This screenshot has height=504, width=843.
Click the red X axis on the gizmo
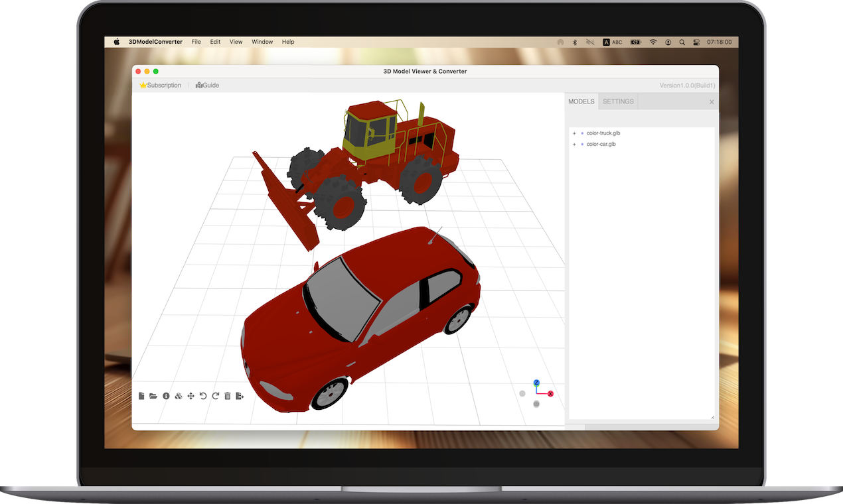point(550,394)
